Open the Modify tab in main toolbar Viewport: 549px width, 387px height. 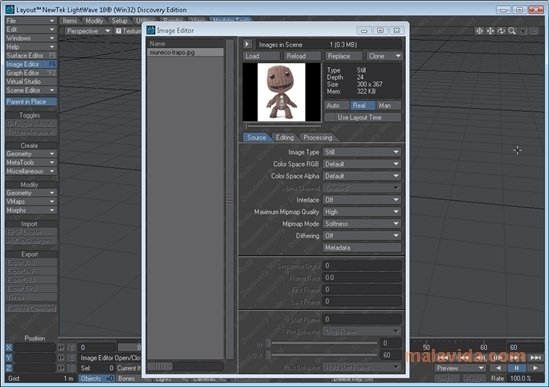[94, 21]
